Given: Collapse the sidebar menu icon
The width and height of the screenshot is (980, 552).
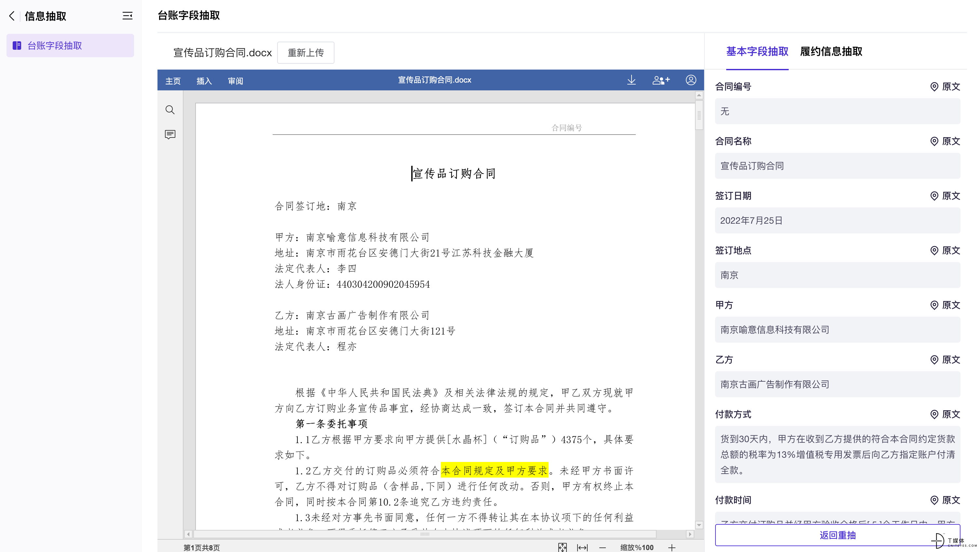Looking at the screenshot, I should [x=128, y=16].
